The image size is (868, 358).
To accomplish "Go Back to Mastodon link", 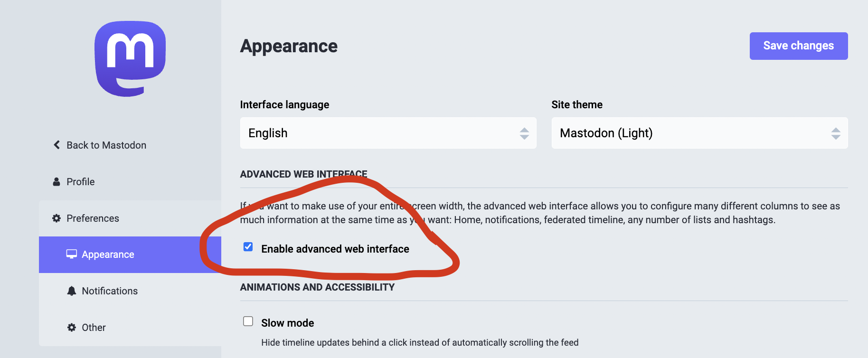I will click(106, 145).
